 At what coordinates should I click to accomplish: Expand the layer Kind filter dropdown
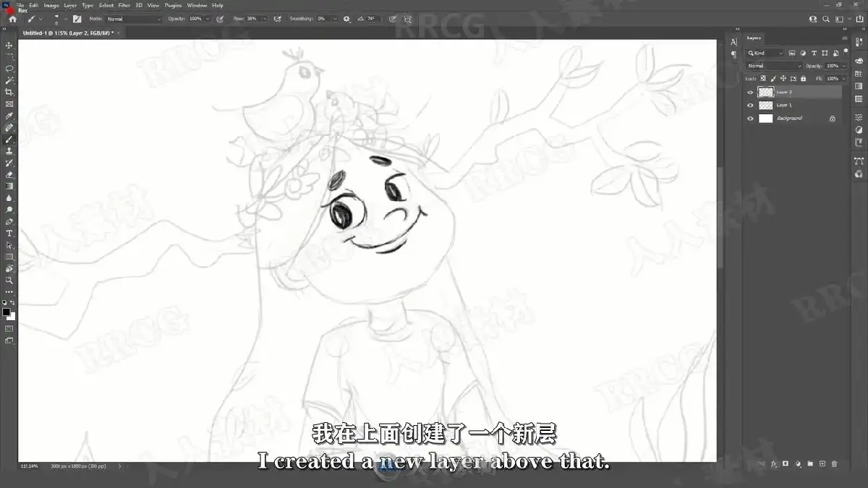tap(765, 53)
